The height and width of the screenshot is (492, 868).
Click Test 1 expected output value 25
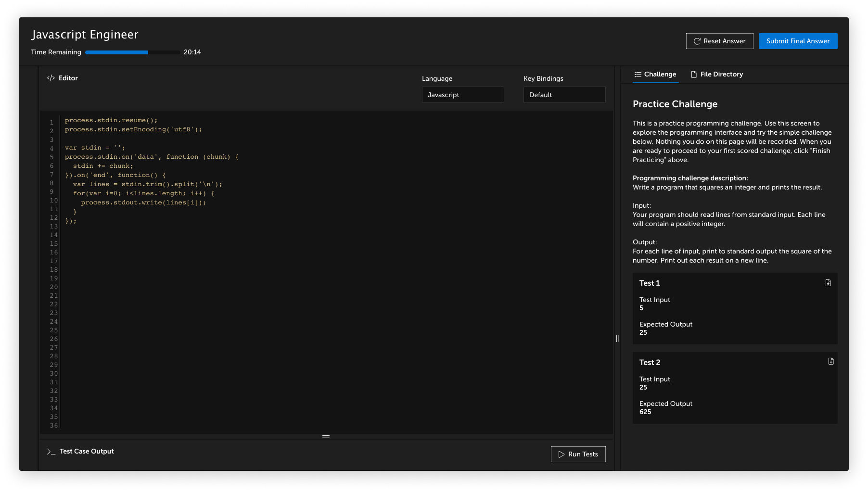tap(643, 332)
